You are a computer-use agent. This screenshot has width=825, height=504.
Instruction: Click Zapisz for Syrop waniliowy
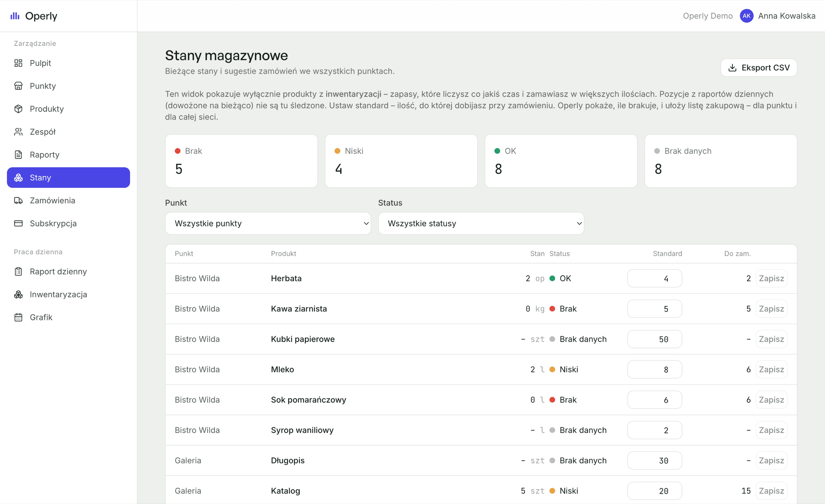tap(771, 430)
